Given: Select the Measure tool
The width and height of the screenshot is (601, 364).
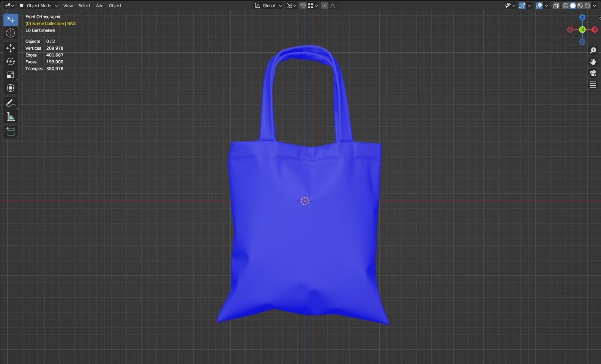Looking at the screenshot, I should (11, 117).
